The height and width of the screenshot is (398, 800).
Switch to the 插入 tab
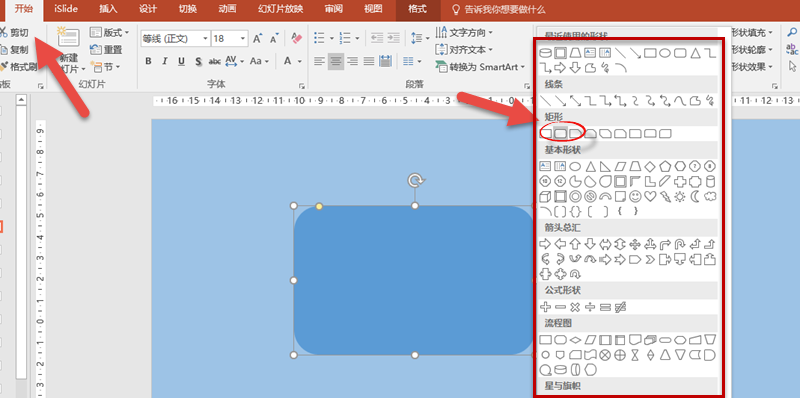pyautogui.click(x=108, y=9)
